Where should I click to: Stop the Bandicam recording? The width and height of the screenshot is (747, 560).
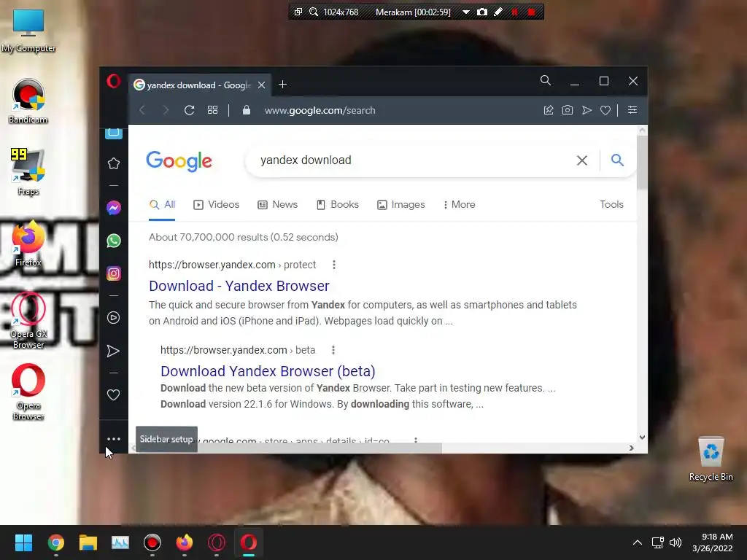click(531, 12)
